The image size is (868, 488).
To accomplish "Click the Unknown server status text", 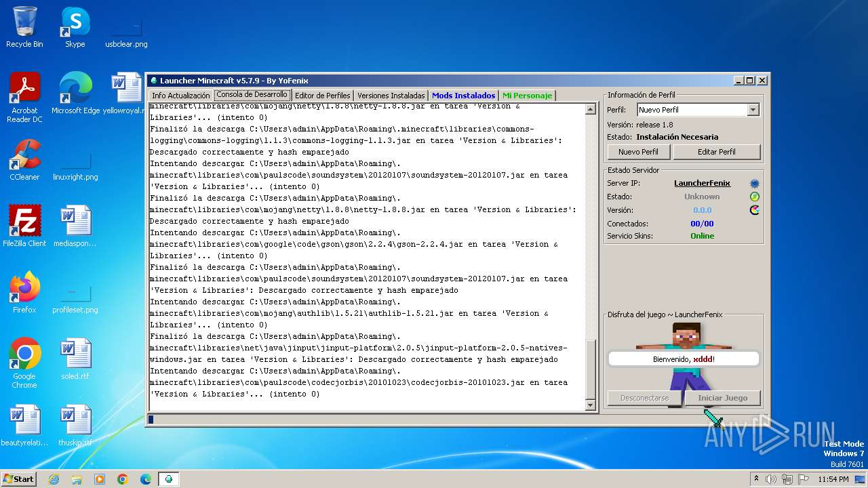I will click(x=702, y=197).
